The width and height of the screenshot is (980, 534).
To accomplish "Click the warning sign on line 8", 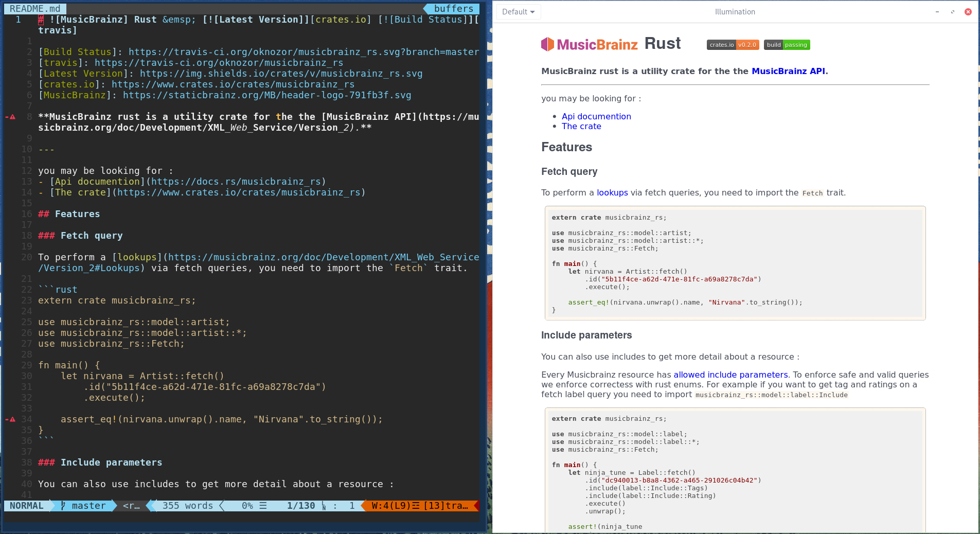I will tap(11, 117).
